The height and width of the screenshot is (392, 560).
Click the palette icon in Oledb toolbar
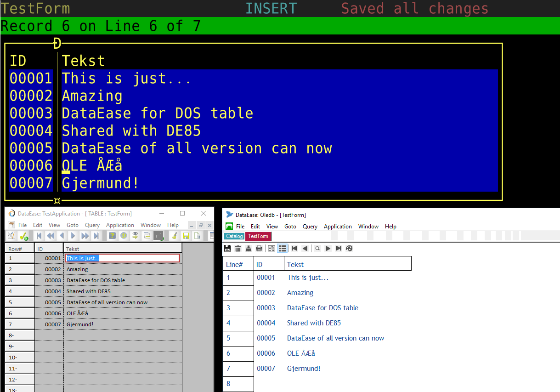pyautogui.click(x=349, y=249)
